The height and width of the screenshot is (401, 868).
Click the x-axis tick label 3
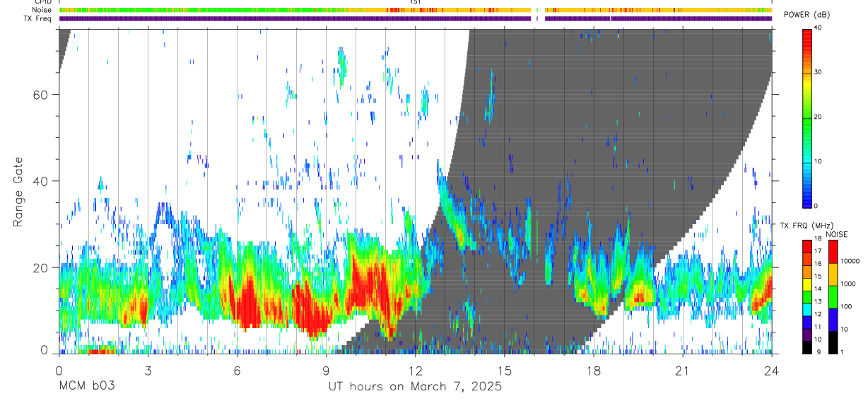pyautogui.click(x=148, y=371)
